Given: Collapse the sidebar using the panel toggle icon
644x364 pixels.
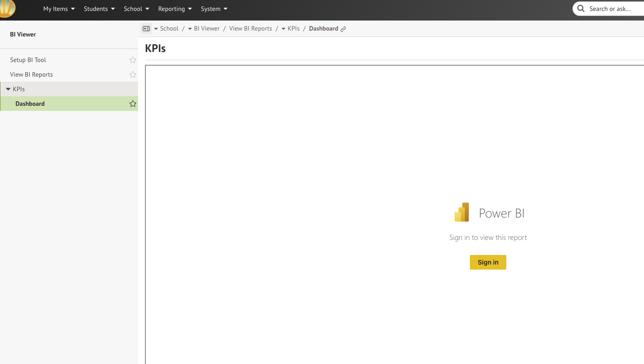Looking at the screenshot, I should pos(146,29).
